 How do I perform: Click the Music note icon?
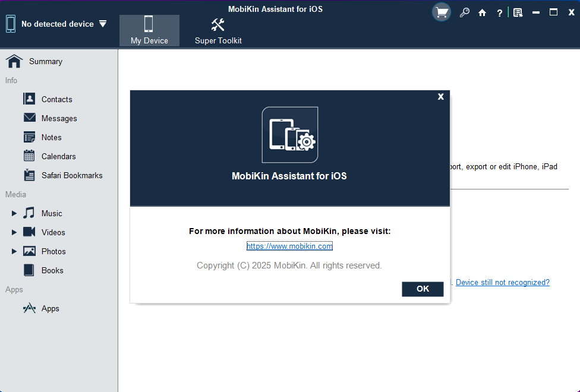coord(29,213)
